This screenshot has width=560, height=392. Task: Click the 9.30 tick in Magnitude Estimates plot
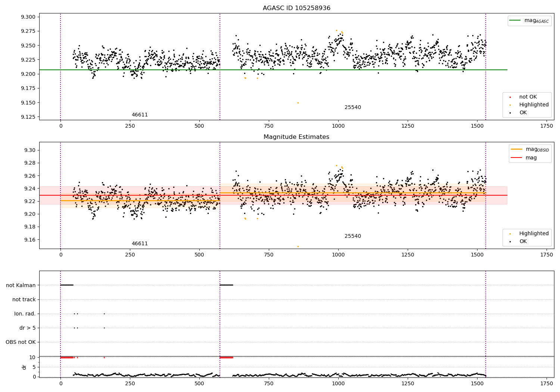tap(29, 150)
